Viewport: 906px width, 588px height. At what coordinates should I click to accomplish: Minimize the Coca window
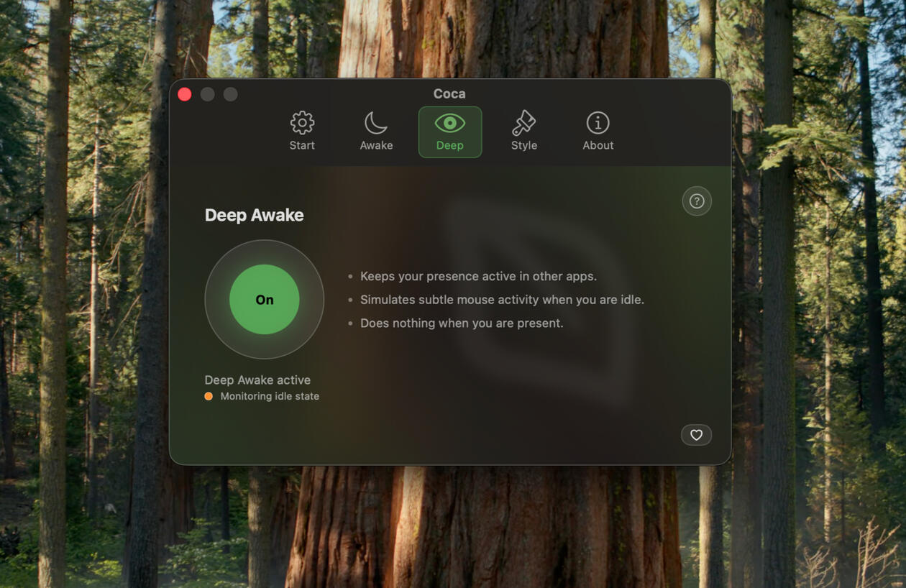click(208, 94)
